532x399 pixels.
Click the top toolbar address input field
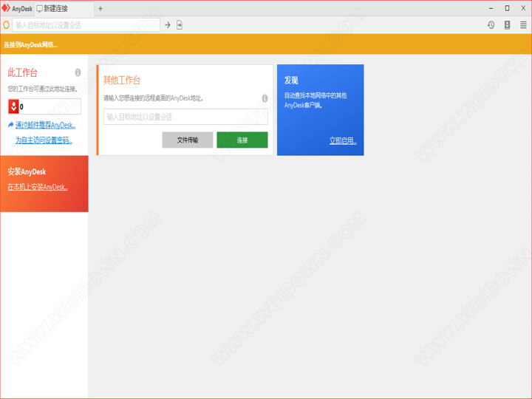pos(86,25)
